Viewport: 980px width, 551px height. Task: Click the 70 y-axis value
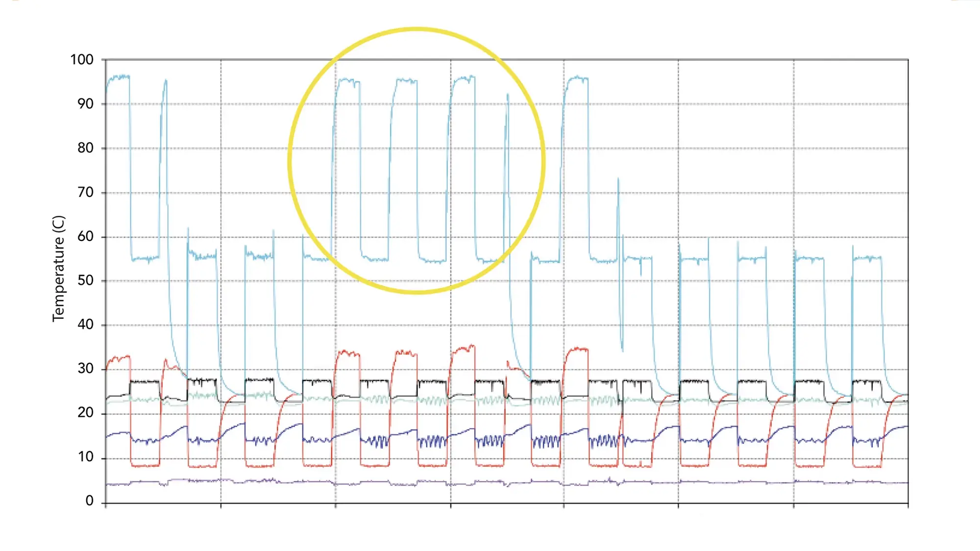[85, 192]
